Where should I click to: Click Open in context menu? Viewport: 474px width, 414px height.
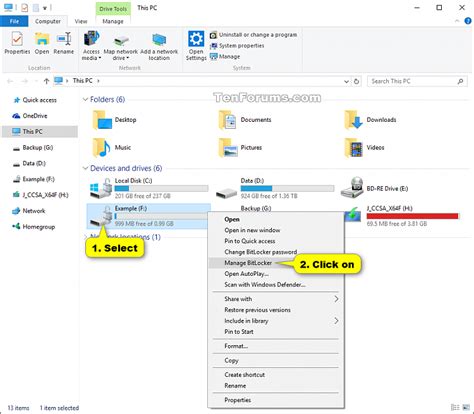[276, 219]
